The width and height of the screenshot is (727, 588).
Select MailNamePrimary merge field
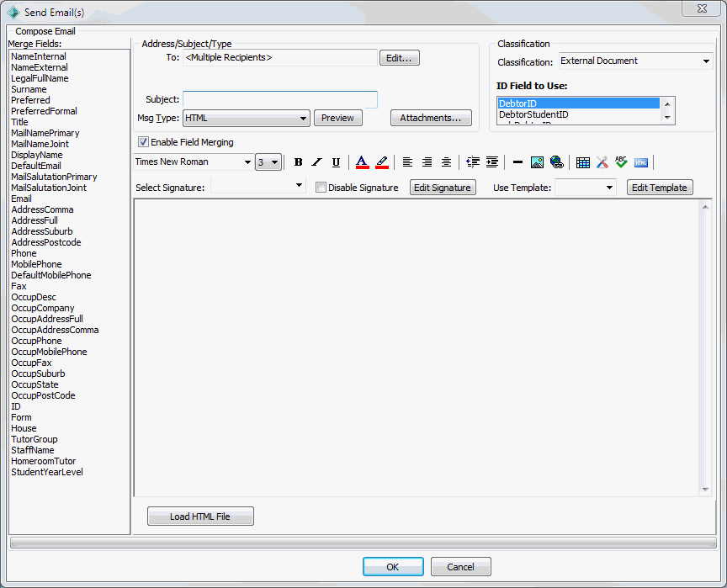(x=45, y=133)
